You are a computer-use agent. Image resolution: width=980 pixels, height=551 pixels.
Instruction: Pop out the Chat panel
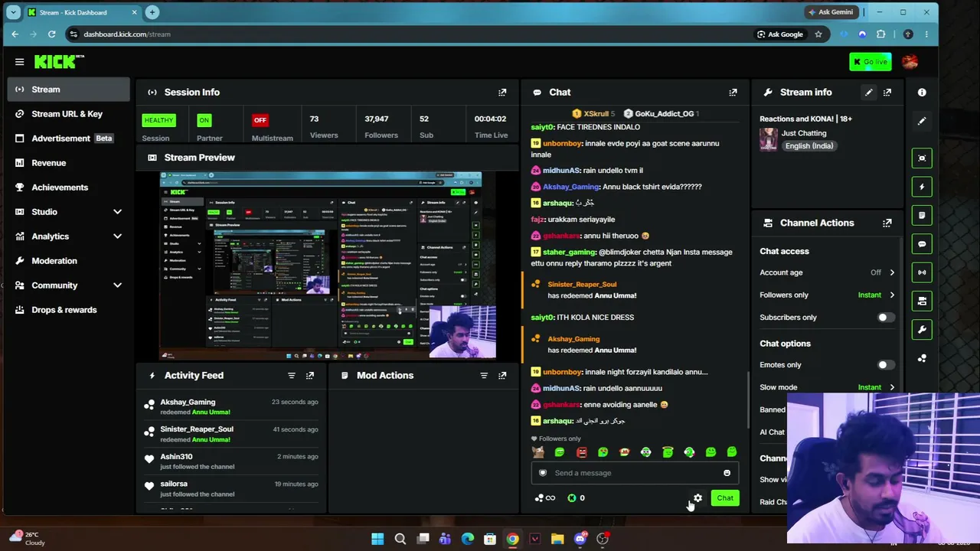click(733, 93)
